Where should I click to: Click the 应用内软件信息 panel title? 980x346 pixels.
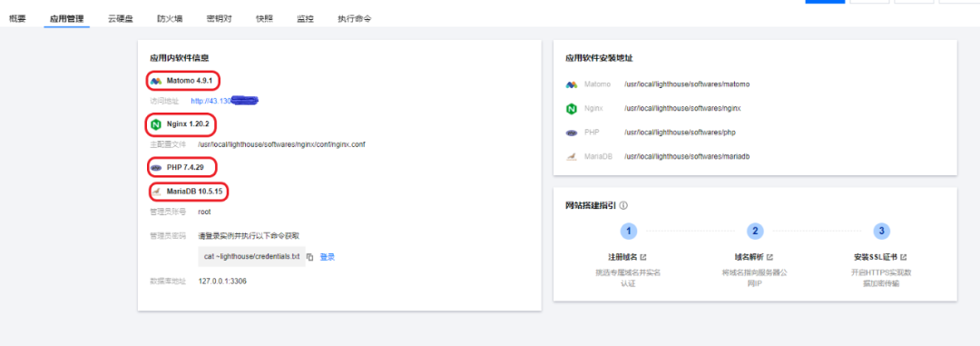point(180,58)
